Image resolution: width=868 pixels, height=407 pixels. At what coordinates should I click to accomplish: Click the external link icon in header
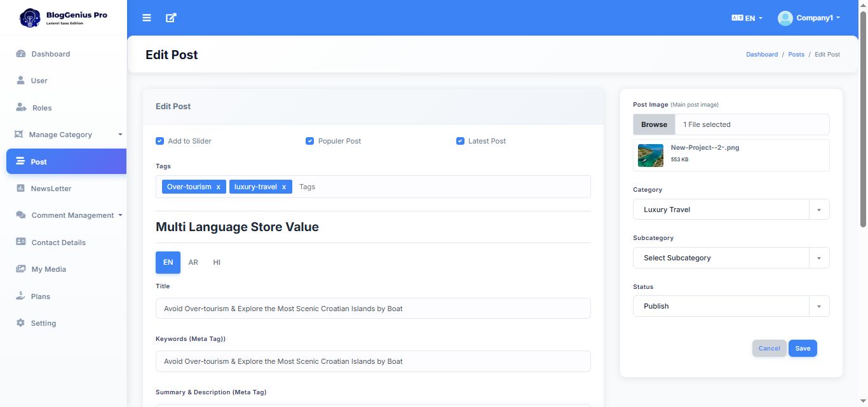click(x=171, y=18)
